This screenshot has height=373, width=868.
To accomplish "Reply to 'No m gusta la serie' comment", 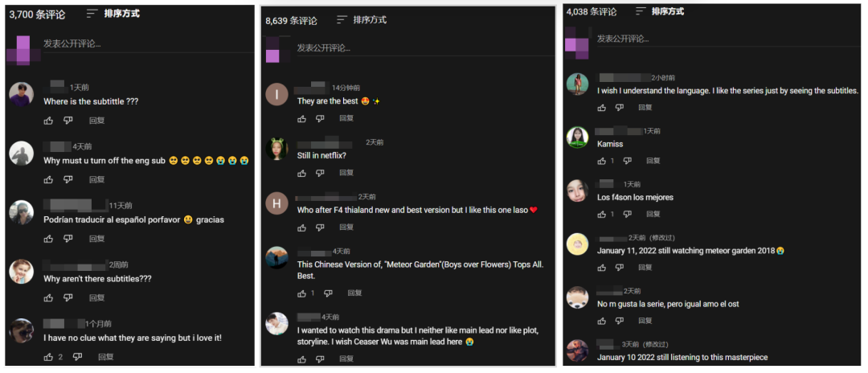I will (x=645, y=321).
